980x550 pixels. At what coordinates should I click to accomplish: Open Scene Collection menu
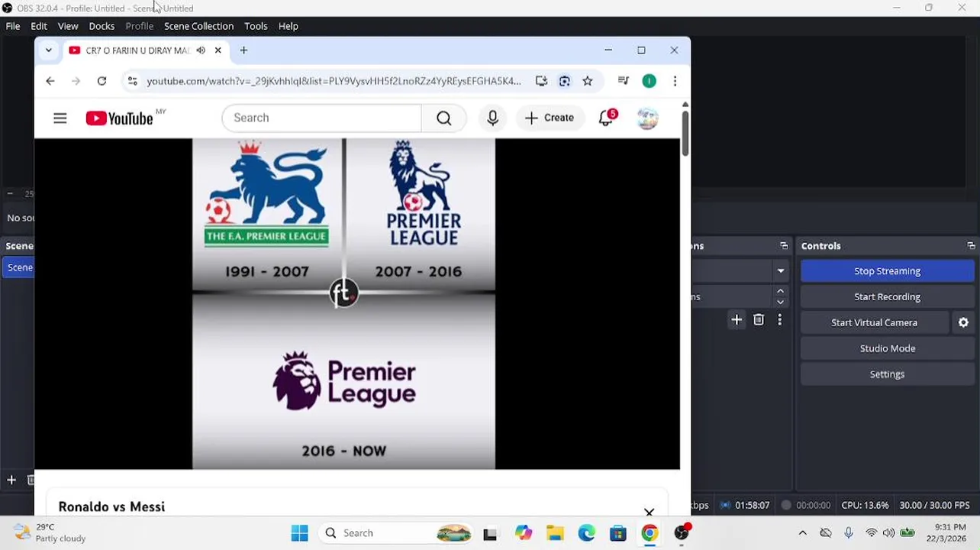[198, 26]
